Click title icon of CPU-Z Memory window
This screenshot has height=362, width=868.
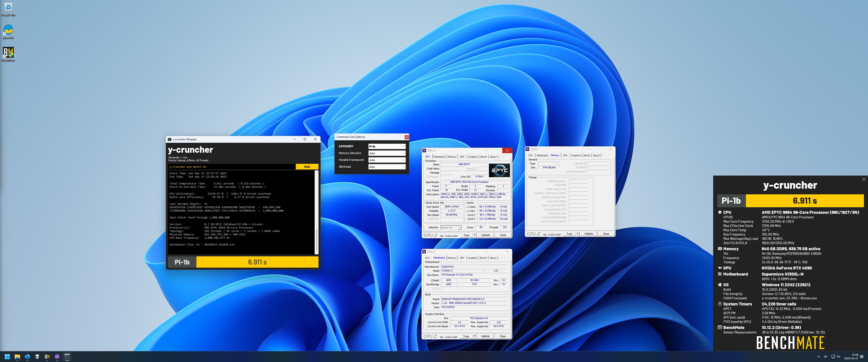(x=527, y=149)
